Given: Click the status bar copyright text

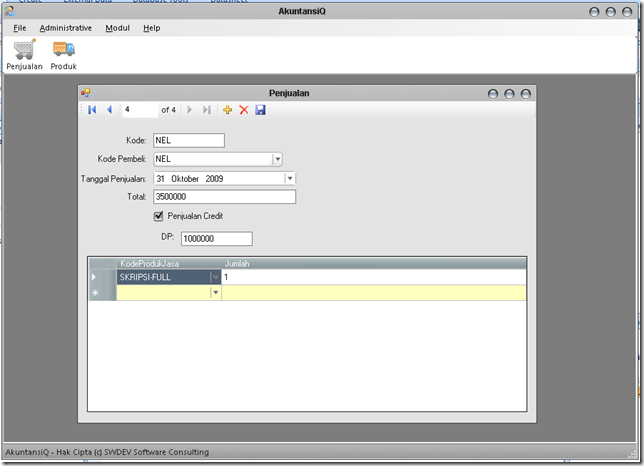Looking at the screenshot, I should click(107, 452).
